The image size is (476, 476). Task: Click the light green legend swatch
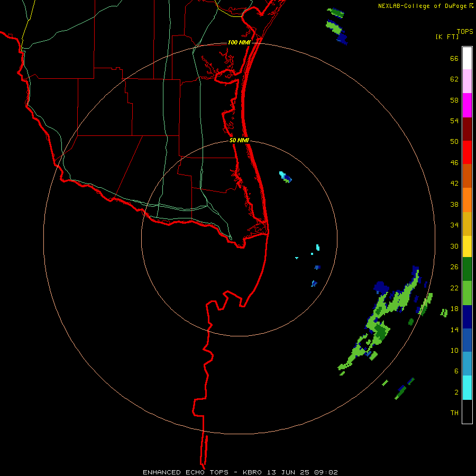click(x=467, y=293)
